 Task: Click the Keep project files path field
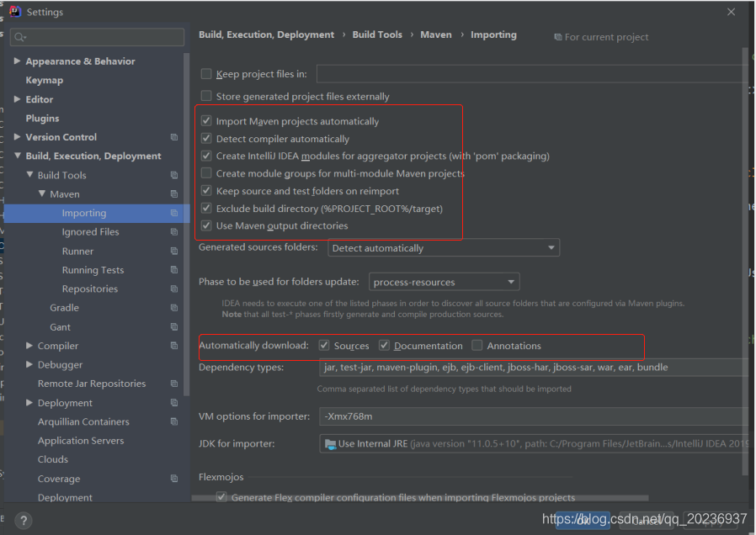tap(533, 74)
